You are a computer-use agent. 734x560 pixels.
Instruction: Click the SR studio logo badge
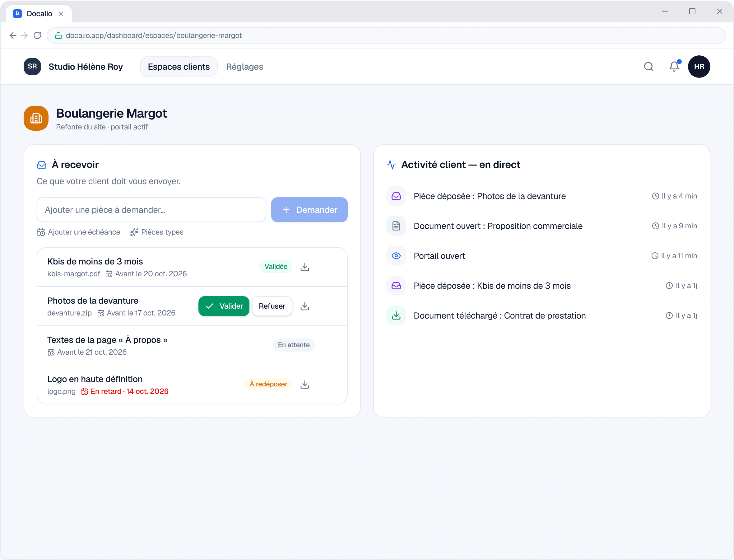(x=32, y=67)
